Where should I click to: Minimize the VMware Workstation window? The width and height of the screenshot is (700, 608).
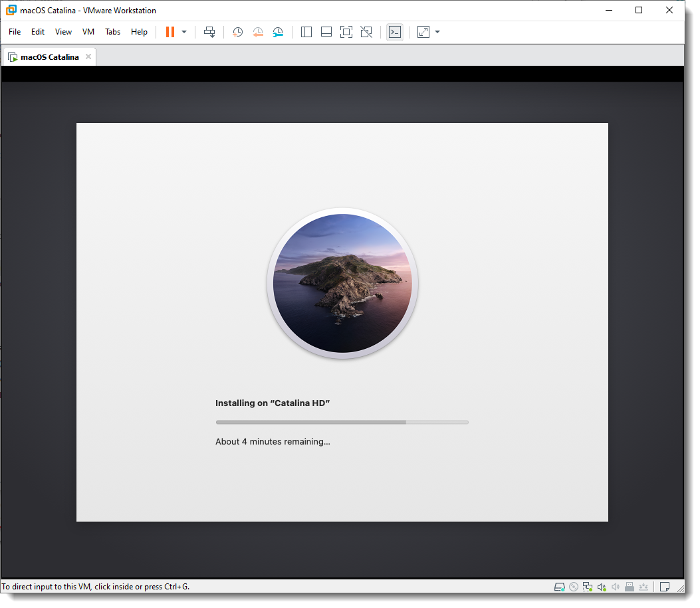point(609,10)
